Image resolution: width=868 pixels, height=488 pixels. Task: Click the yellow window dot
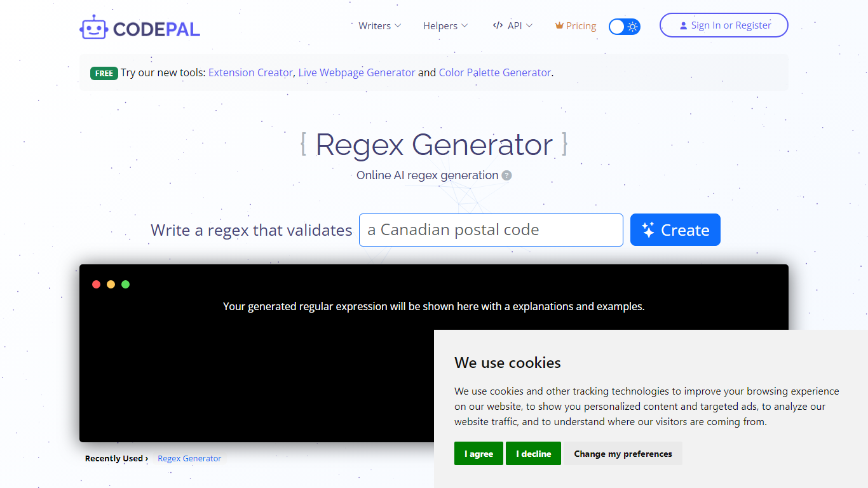pyautogui.click(x=111, y=284)
